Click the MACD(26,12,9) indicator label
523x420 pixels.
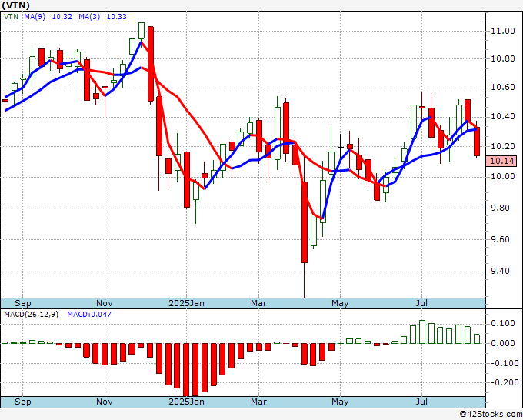pos(32,314)
